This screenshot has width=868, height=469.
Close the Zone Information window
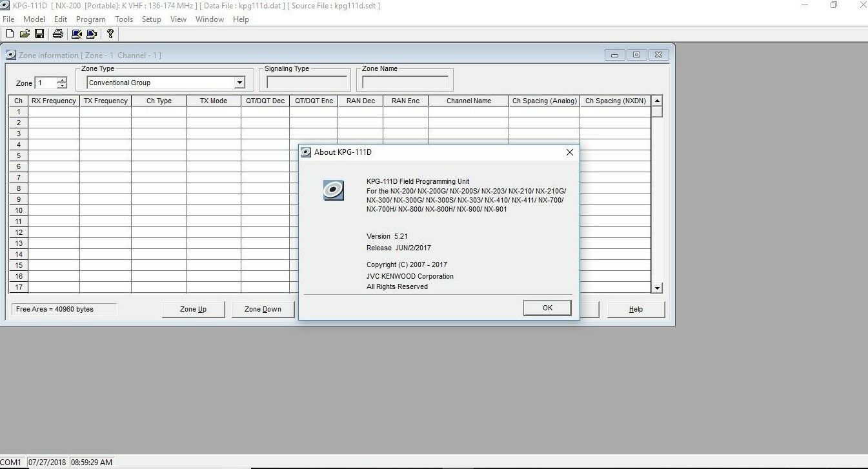coord(658,55)
